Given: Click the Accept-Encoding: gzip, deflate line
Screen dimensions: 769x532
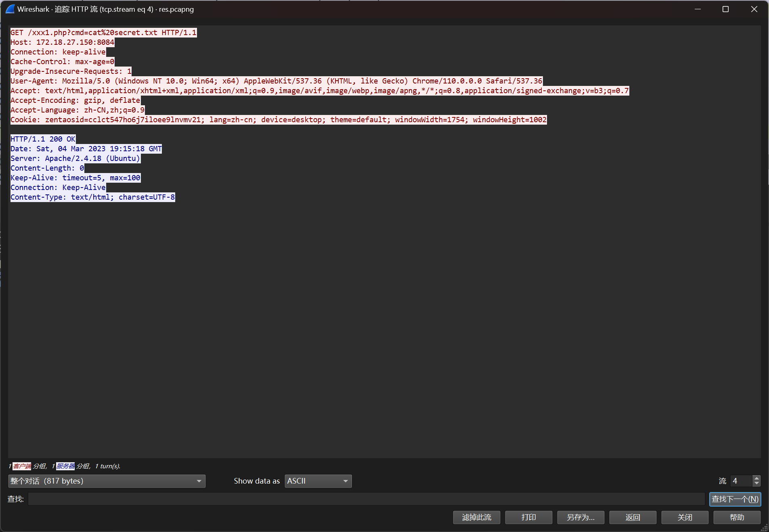Looking at the screenshot, I should [x=75, y=100].
